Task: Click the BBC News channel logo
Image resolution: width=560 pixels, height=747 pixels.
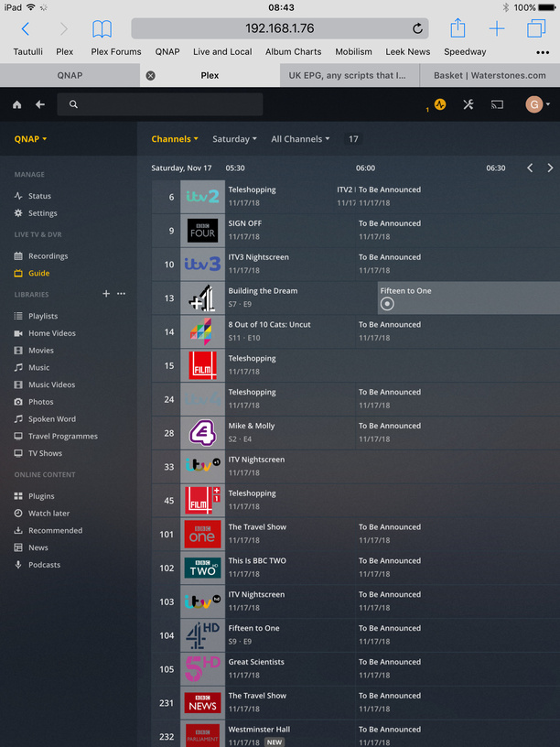Action: coord(202,703)
